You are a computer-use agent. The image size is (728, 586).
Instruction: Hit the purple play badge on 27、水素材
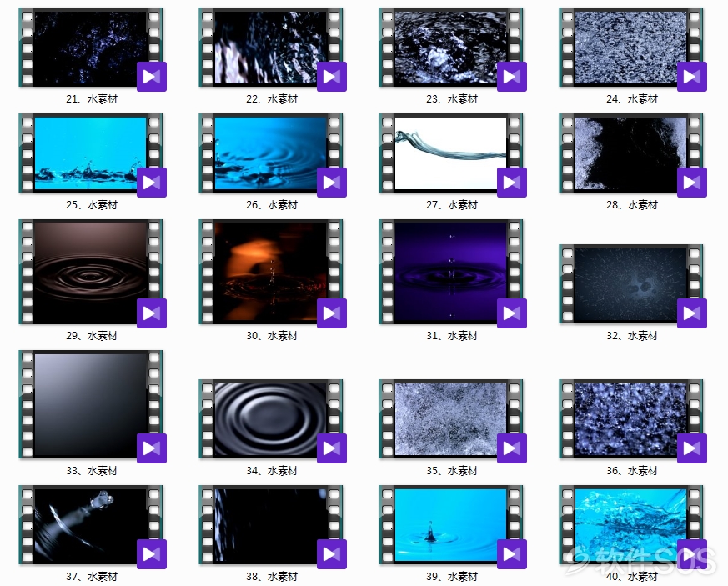pos(512,183)
